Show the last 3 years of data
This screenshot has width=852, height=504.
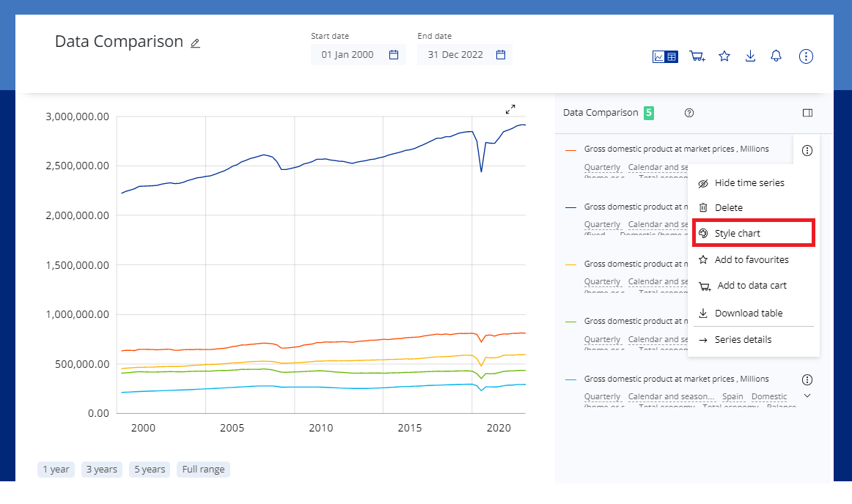[x=101, y=470]
